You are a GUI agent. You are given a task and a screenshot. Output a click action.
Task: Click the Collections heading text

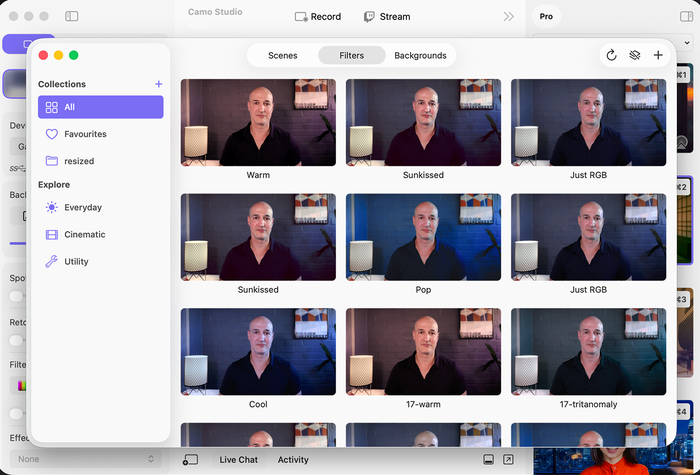coord(62,84)
